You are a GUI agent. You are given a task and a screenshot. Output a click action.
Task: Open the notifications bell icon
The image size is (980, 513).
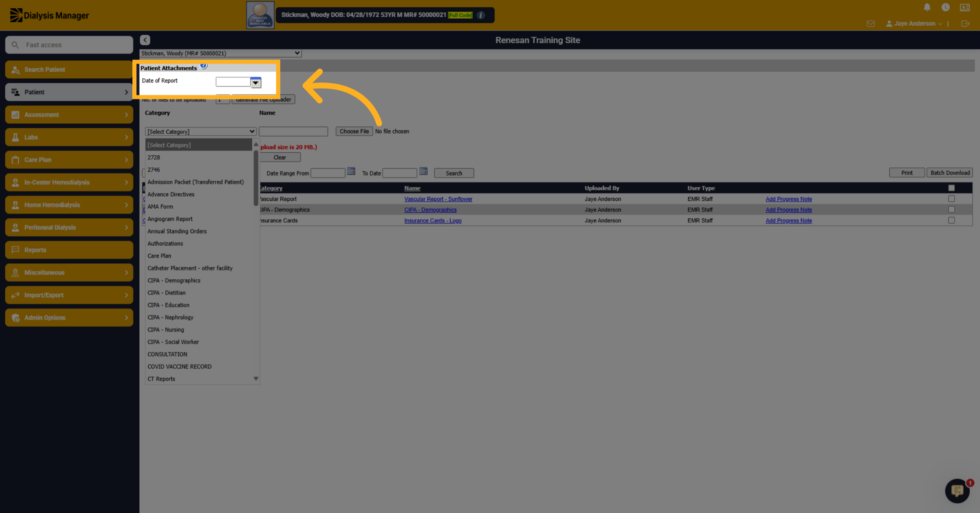[x=927, y=7]
